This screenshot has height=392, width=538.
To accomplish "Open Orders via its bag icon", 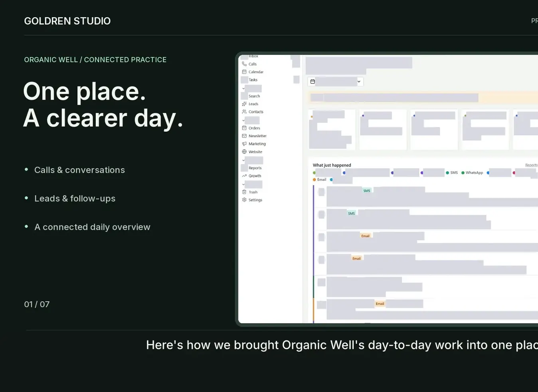I will coord(244,128).
